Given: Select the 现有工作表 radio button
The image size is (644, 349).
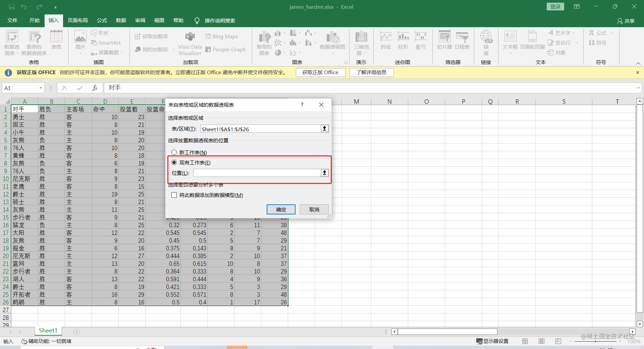Looking at the screenshot, I should coord(174,162).
